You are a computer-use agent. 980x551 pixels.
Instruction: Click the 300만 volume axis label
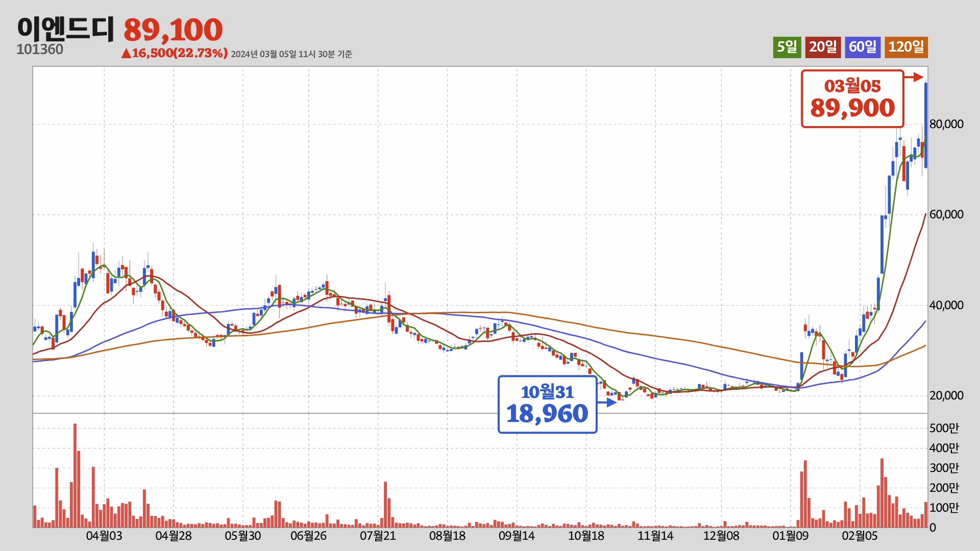pyautogui.click(x=944, y=468)
